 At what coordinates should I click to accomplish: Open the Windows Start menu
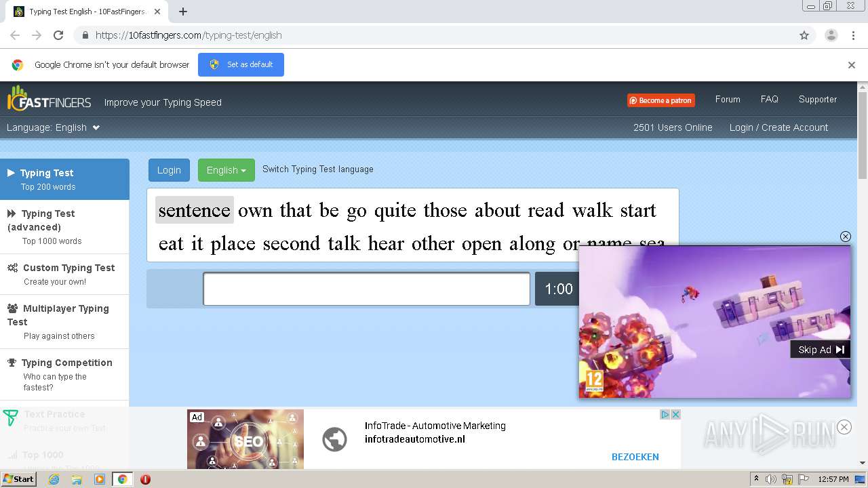pyautogui.click(x=18, y=479)
